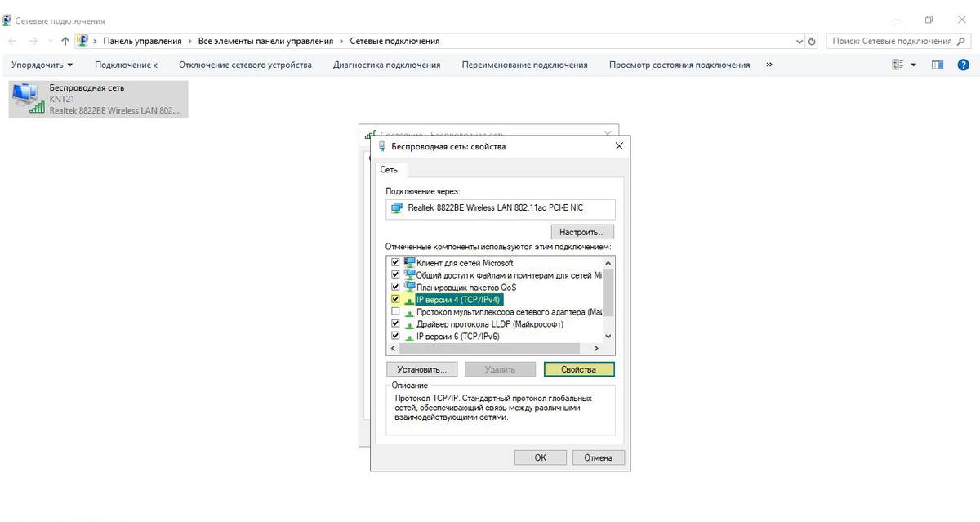This screenshot has width=980, height=522.
Task: Click the Свойства button
Action: 578,369
